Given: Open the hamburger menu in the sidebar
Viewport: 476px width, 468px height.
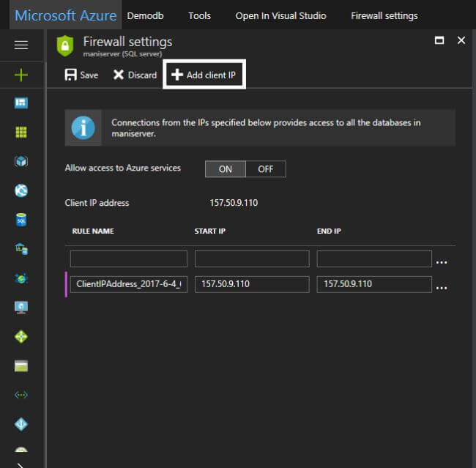Looking at the screenshot, I should coord(21,45).
